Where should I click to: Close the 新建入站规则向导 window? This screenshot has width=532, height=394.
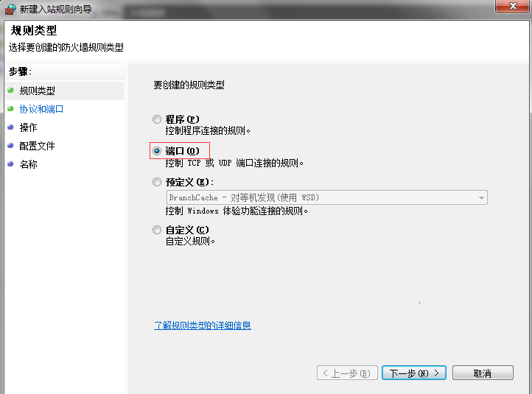pos(512,6)
